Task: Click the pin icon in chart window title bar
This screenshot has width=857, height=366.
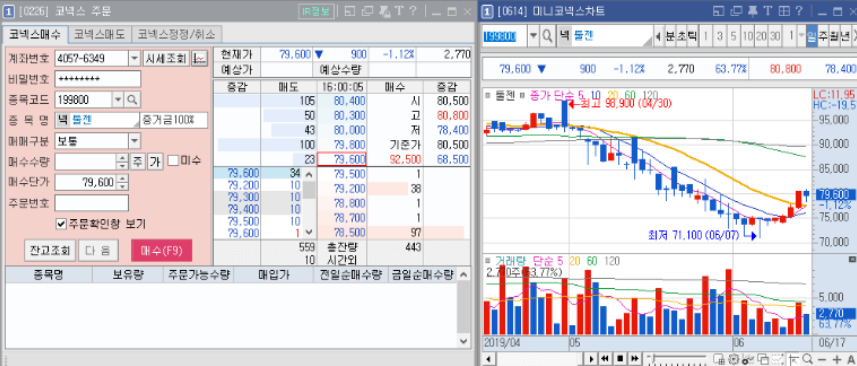Action: point(753,11)
